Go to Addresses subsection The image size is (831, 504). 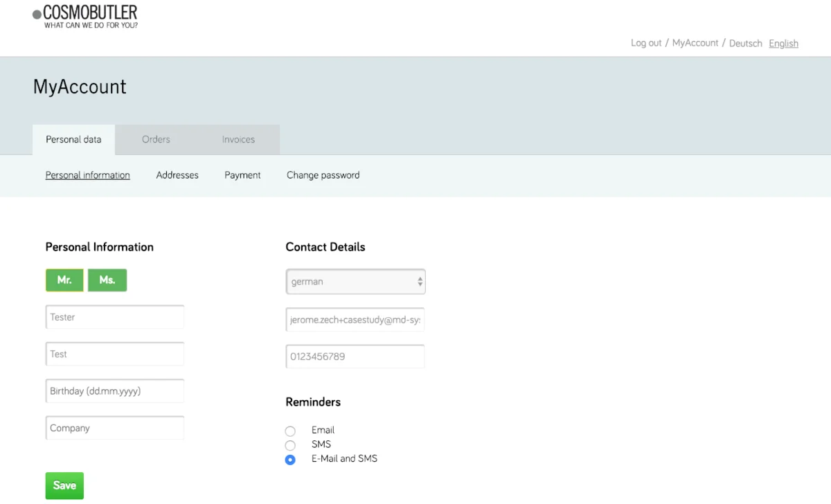177,175
